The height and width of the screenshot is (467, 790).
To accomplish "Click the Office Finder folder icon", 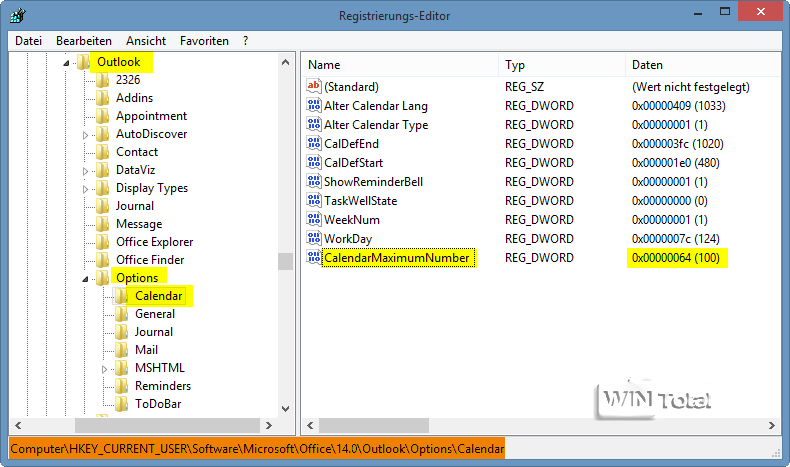I will click(103, 260).
